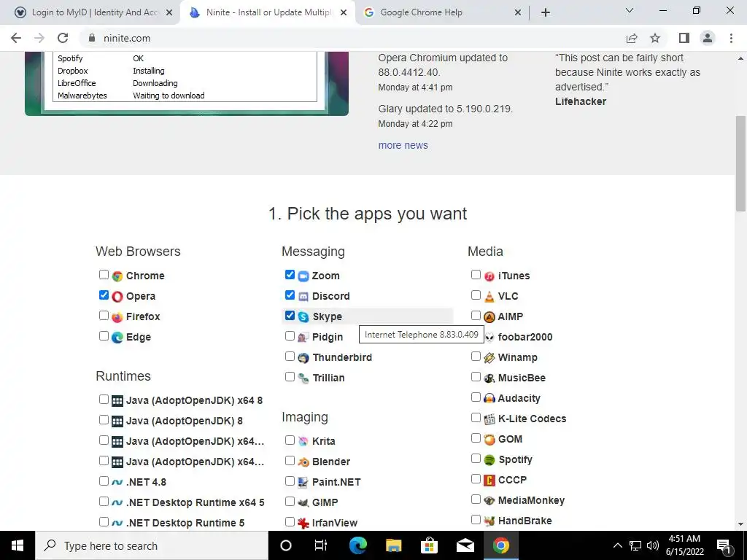Bookmark this page with the star icon
747x560 pixels.
point(655,38)
